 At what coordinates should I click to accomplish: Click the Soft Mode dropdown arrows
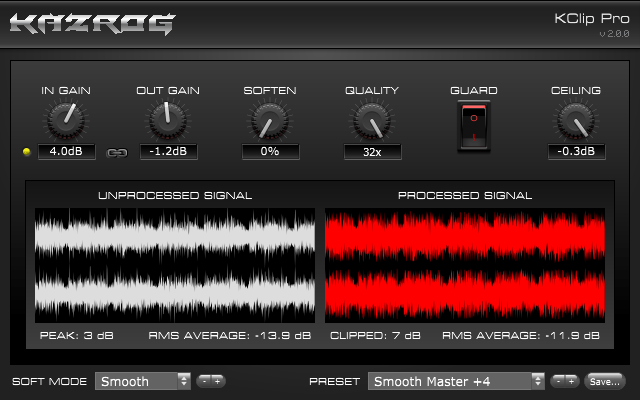click(x=184, y=381)
